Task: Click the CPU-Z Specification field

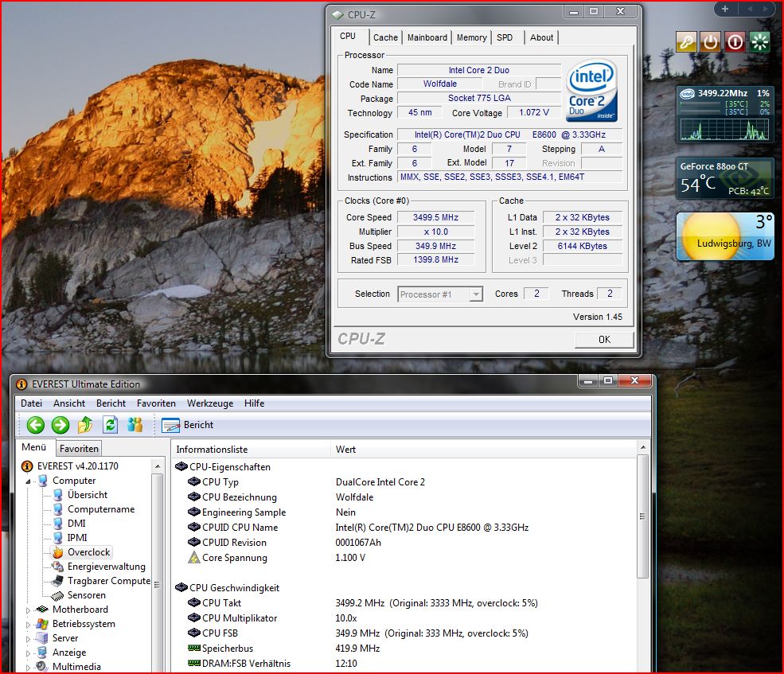Action: (509, 134)
